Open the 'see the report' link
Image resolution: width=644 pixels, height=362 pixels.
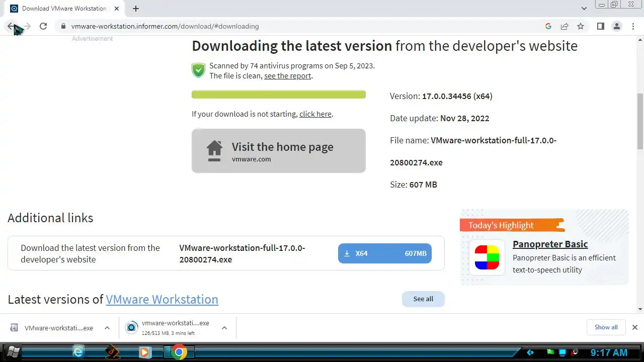tap(288, 76)
